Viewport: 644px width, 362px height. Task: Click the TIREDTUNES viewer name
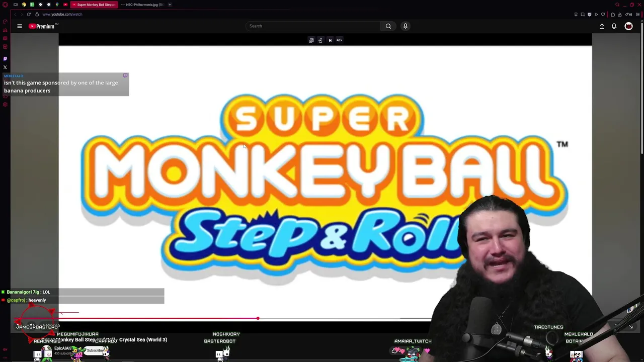pos(548,327)
